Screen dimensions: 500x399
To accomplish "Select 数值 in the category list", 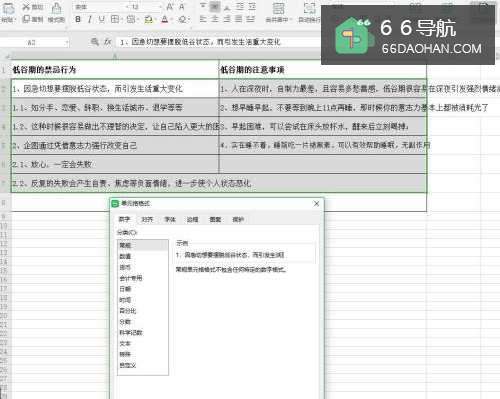I will tap(125, 256).
